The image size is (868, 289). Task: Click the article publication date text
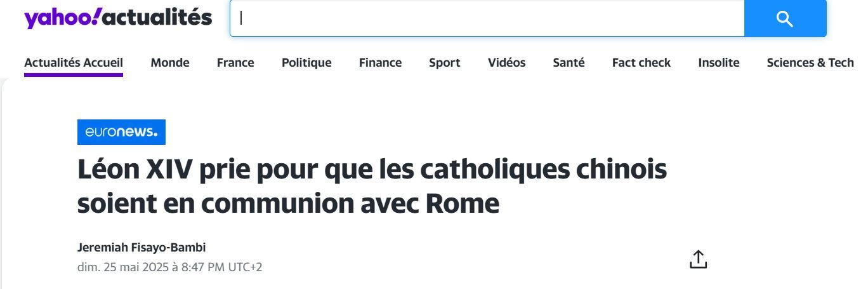(x=170, y=267)
